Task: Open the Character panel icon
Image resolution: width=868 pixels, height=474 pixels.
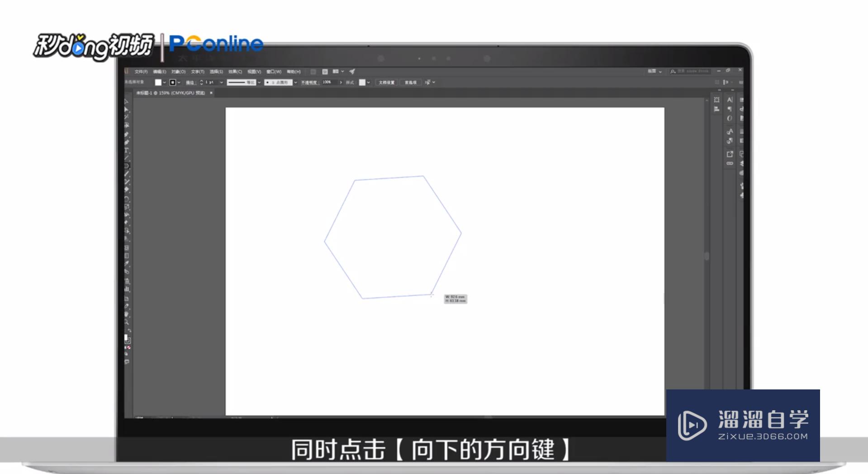Action: (x=730, y=100)
